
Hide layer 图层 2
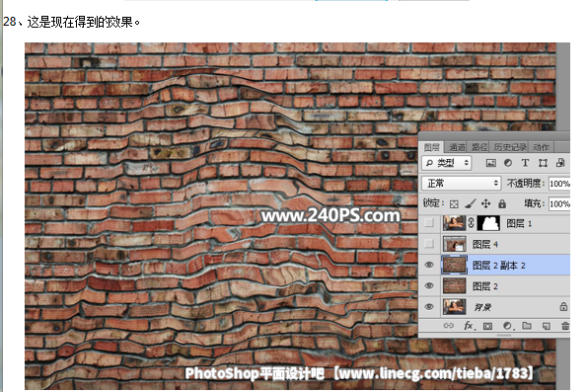[429, 286]
